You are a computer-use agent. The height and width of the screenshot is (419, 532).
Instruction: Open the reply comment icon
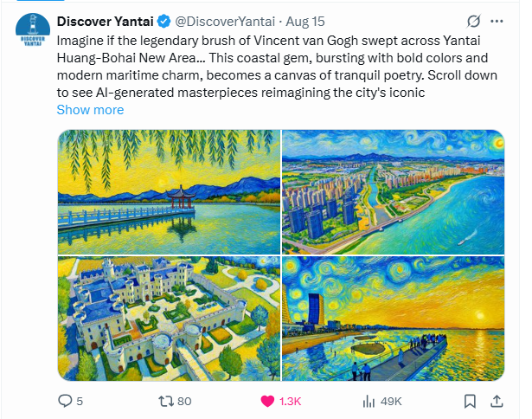pos(65,401)
